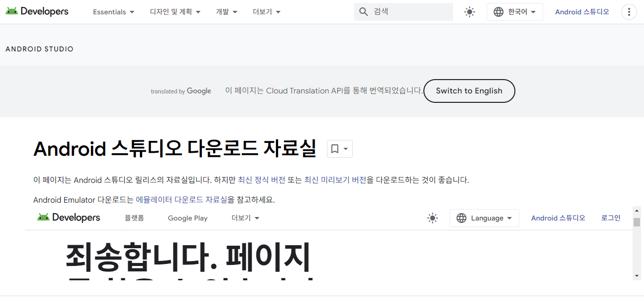Focus the 검색 search field
Image resolution: width=644 pixels, height=307 pixels.
pos(404,12)
